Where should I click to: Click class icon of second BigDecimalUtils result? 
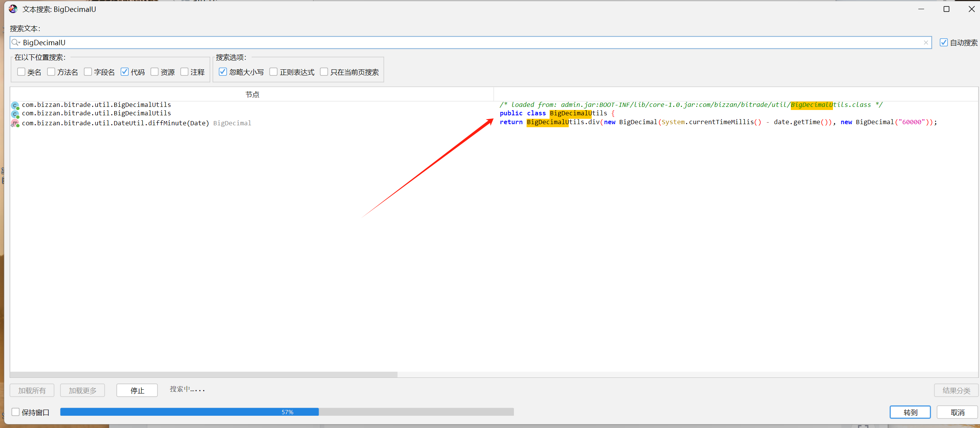click(x=15, y=114)
